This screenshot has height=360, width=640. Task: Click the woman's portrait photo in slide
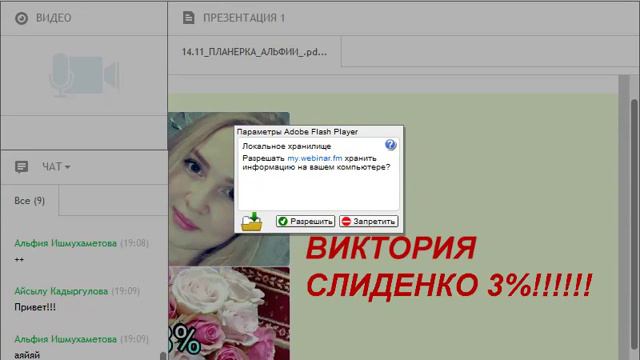(x=229, y=189)
